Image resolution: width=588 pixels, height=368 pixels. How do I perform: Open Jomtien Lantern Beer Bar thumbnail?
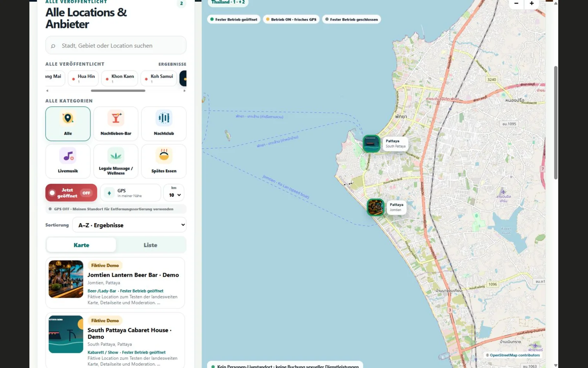point(66,279)
